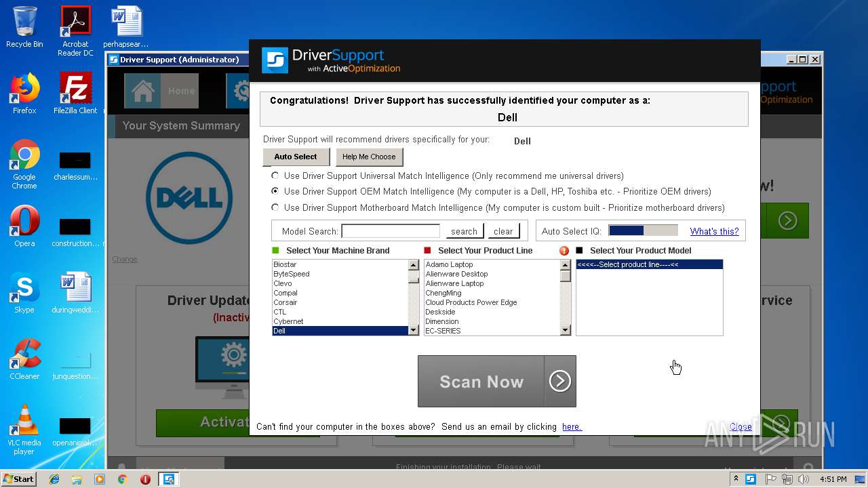Launch CCleaner desktop shortcut

click(x=24, y=359)
